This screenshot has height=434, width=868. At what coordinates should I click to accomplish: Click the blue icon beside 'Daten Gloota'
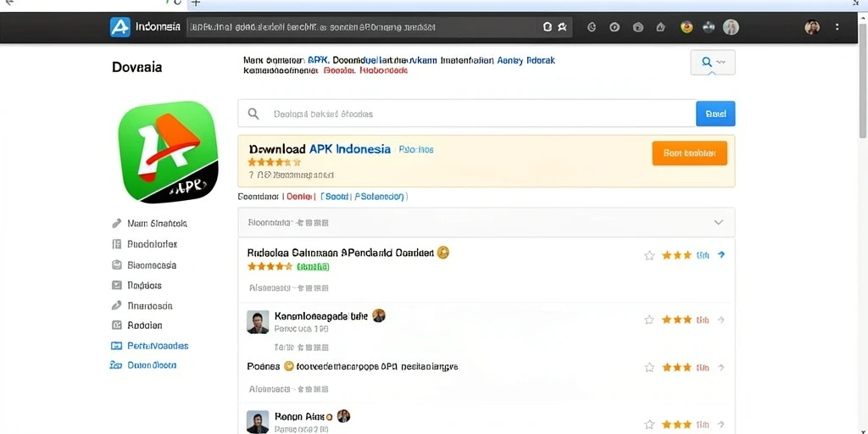coord(115,365)
